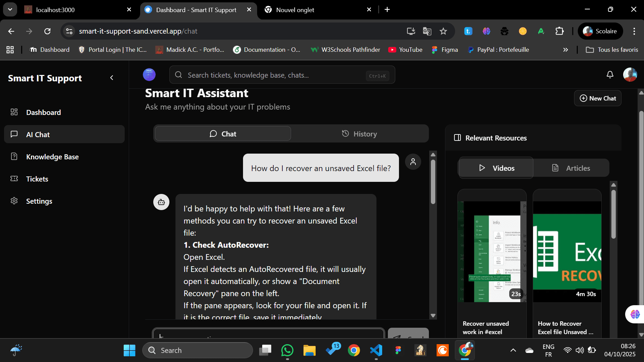Click the ENG FR language indicator

click(549, 350)
